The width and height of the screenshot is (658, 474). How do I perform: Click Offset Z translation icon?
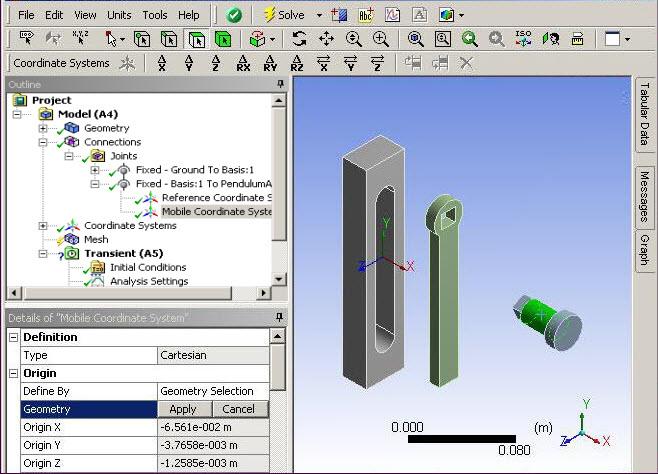pyautogui.click(x=216, y=63)
